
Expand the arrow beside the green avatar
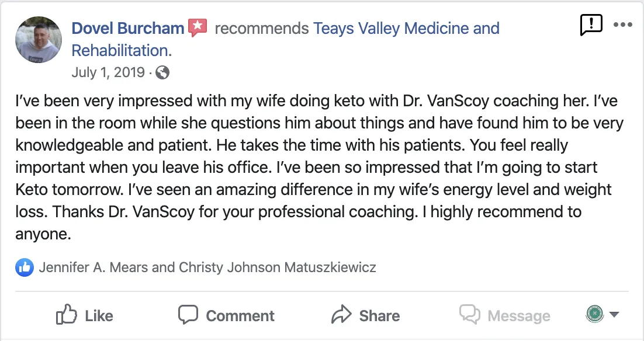coord(614,315)
